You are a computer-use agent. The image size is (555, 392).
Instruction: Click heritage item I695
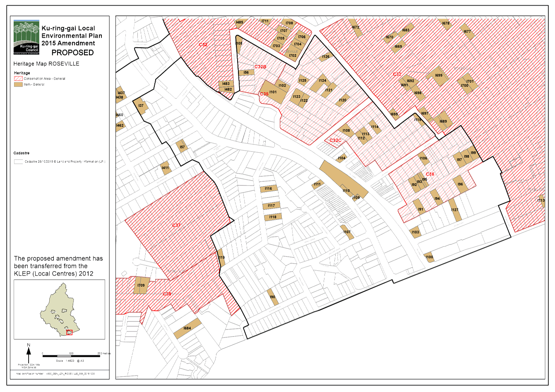coord(394,114)
